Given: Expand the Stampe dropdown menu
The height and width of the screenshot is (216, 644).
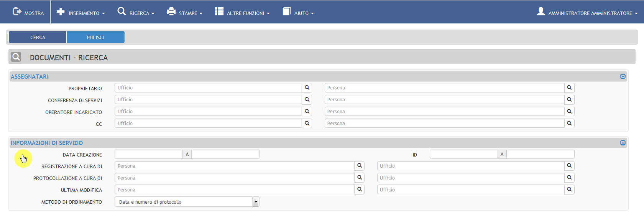Looking at the screenshot, I should click(x=185, y=13).
